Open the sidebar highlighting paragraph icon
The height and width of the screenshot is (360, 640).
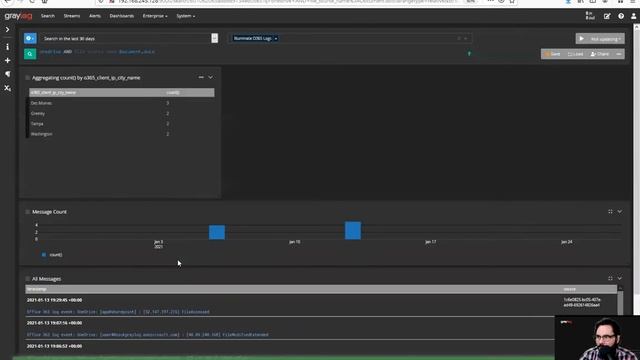click(7, 74)
